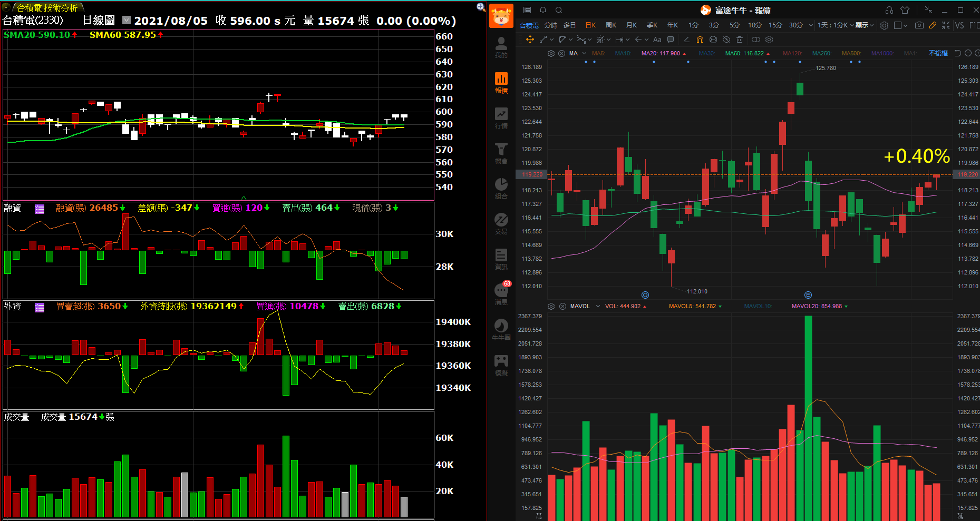Open 交易 trading section in sidebar
Screen dimensions: 980x521
pos(501,224)
